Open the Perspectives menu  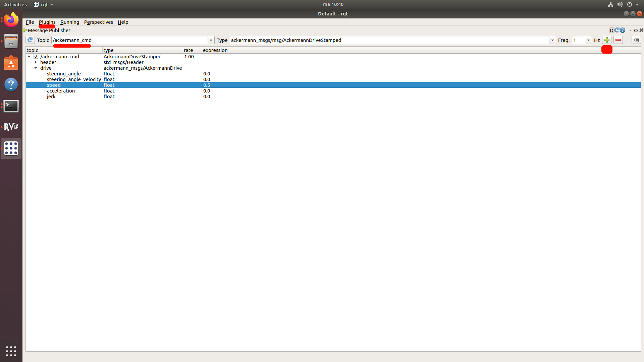(98, 22)
